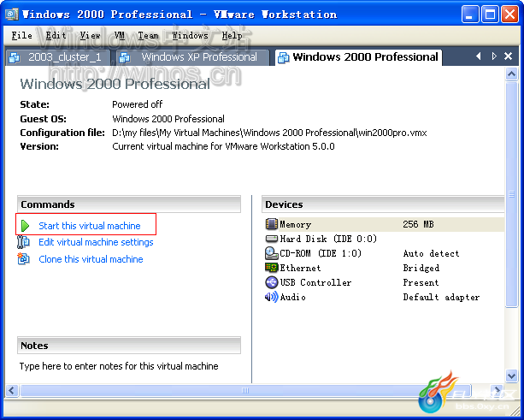Screen dimensions: 524x420
Task: Select the Hard Disk drive icon
Action: 271,239
